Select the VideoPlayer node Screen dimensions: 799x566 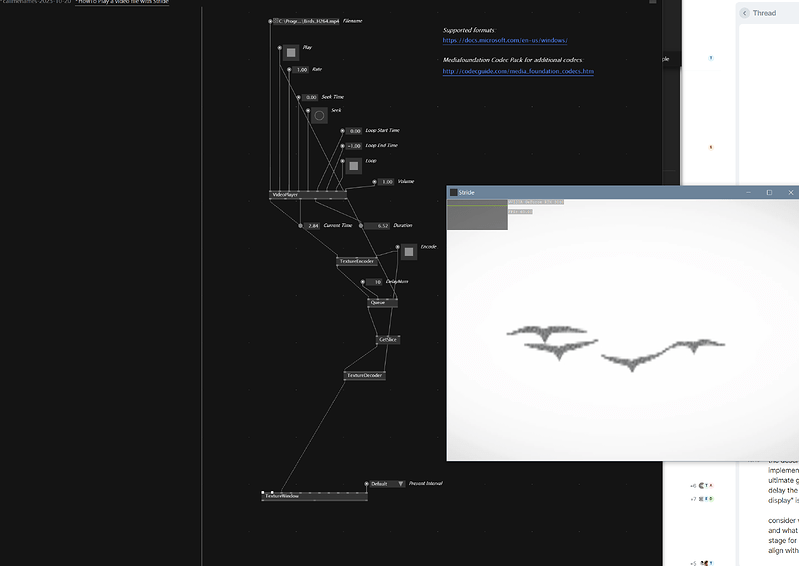pyautogui.click(x=308, y=195)
